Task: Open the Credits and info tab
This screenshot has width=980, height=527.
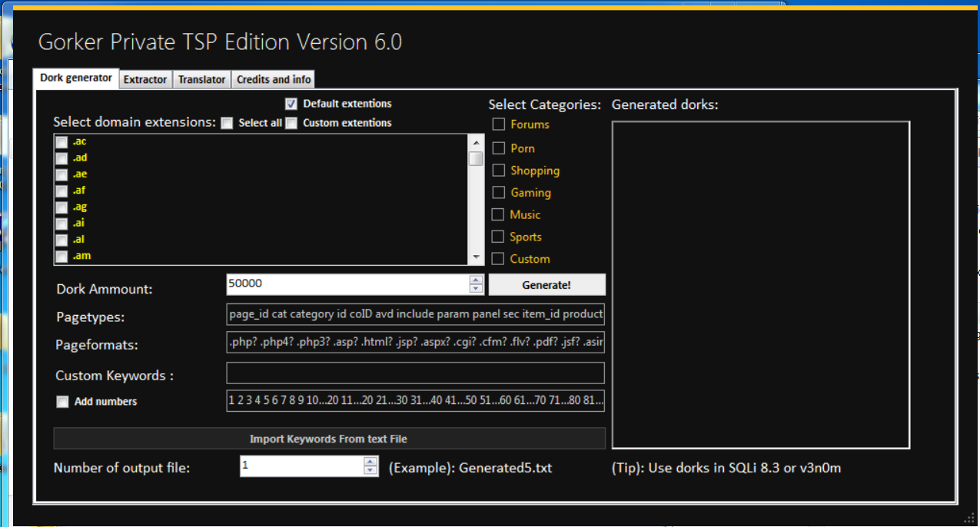Action: pos(274,79)
